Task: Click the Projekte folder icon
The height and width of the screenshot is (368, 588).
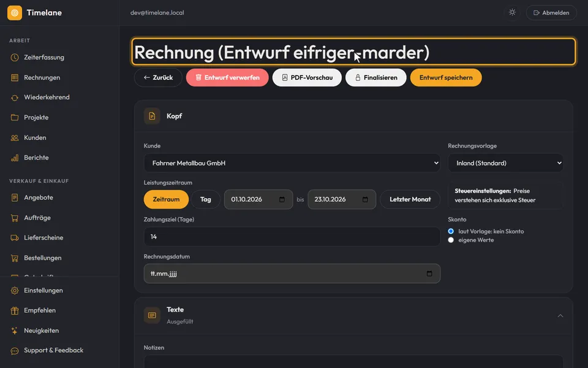Action: click(x=15, y=118)
